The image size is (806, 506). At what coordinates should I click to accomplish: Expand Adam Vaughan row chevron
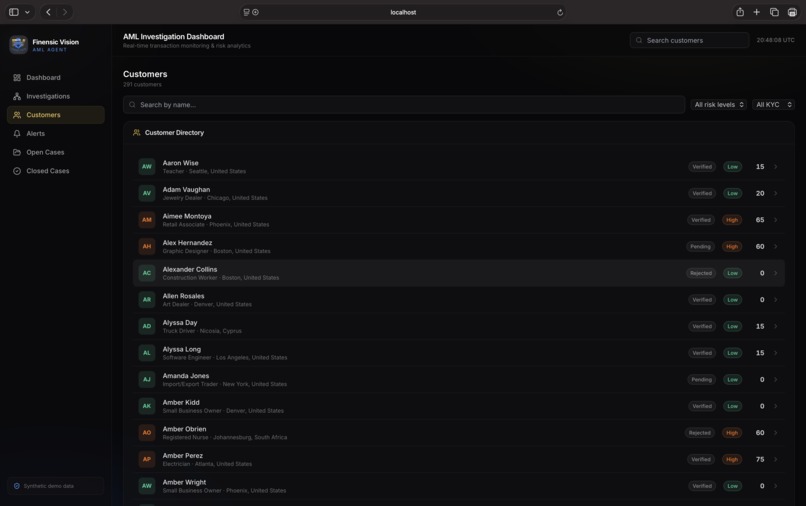[776, 193]
